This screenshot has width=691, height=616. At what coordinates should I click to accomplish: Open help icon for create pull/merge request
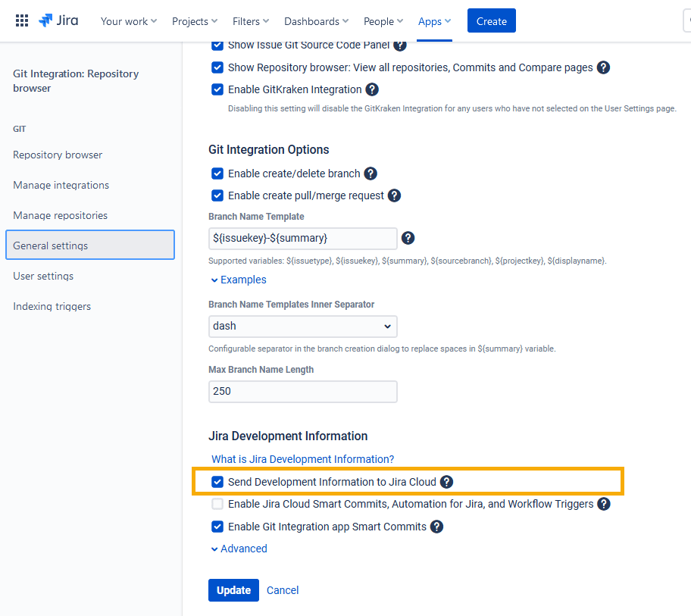[x=394, y=195]
